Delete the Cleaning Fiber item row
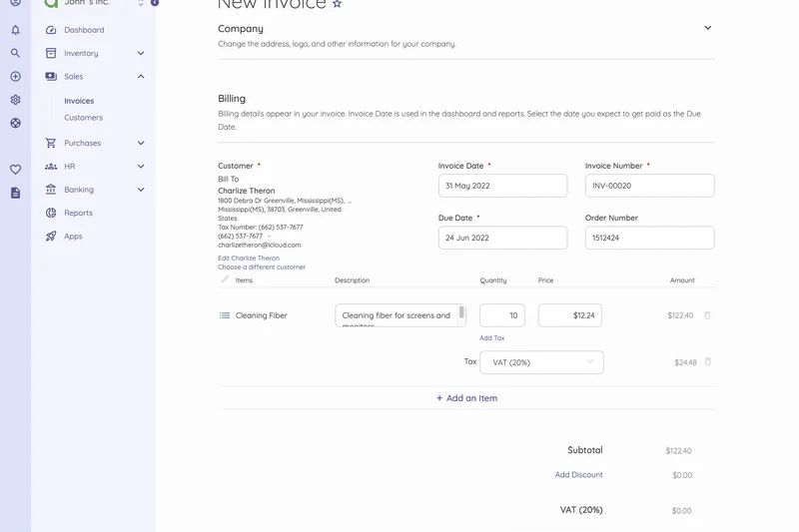Viewport: 799px width, 532px height. (x=707, y=315)
